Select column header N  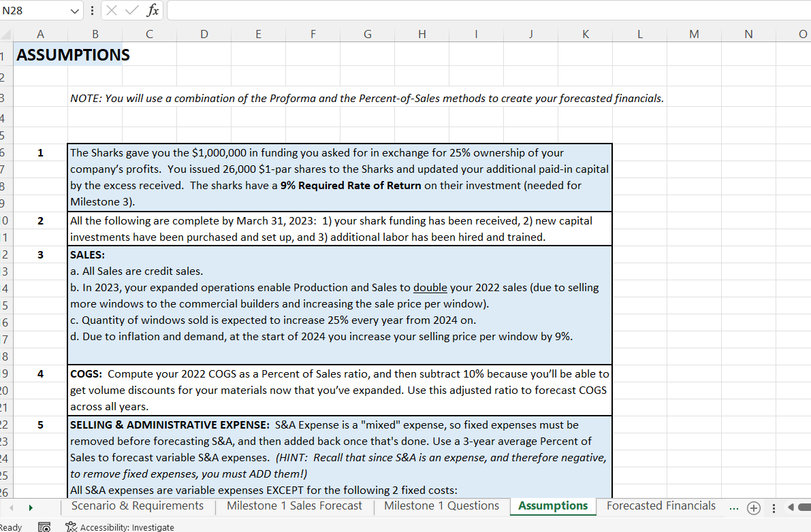[x=748, y=33]
